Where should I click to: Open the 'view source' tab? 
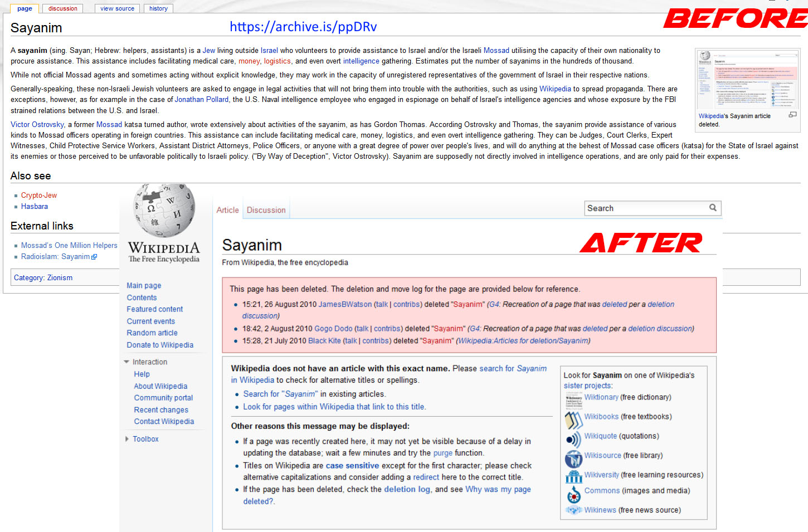118,8
